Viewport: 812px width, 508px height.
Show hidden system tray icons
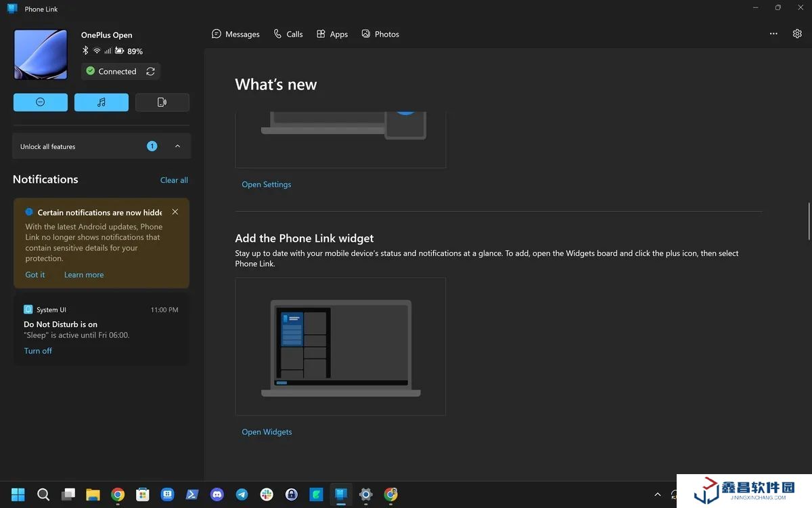click(657, 494)
